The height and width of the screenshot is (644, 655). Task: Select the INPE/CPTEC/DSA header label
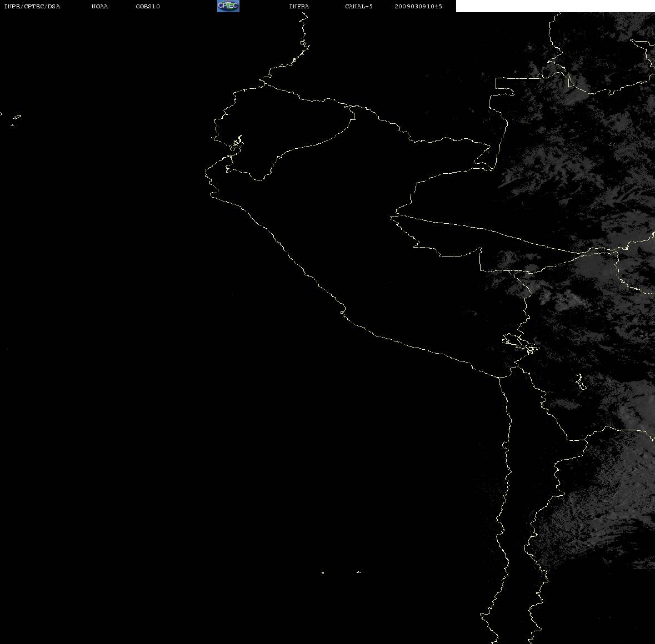point(32,6)
